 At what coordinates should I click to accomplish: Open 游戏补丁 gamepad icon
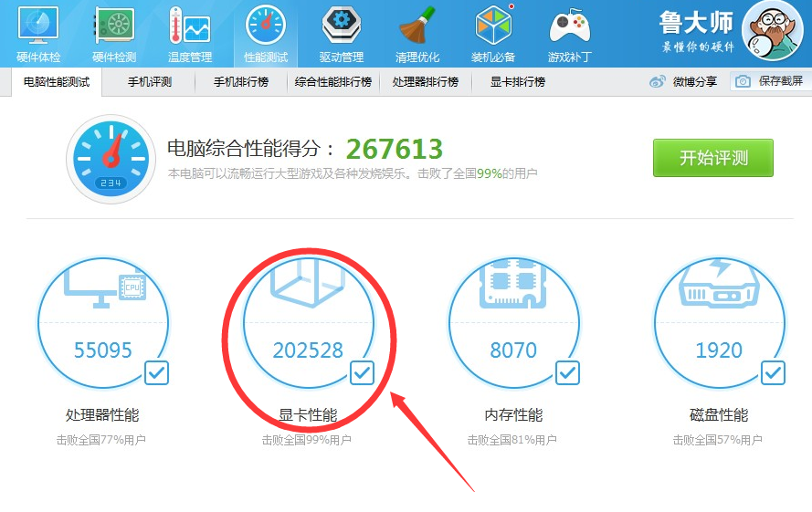pos(570,26)
